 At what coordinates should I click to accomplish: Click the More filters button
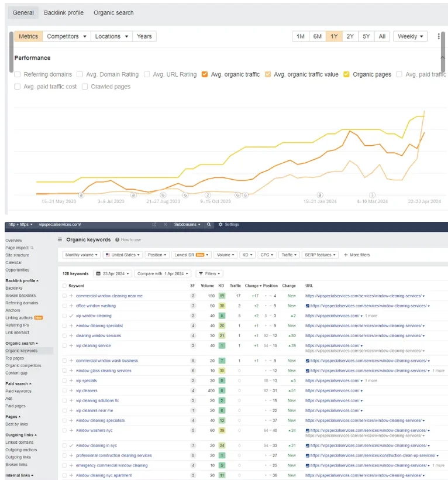coord(357,255)
